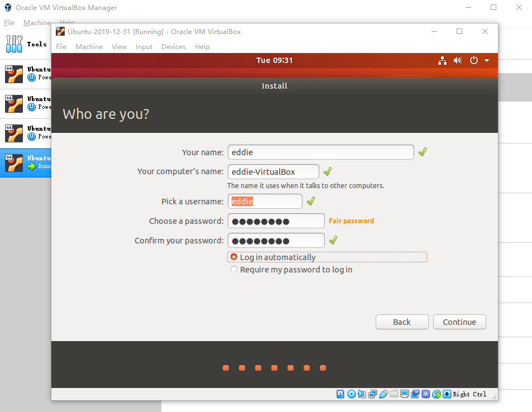The height and width of the screenshot is (412, 532).
Task: Click 'The name it uses when it talks' hint
Action: 305,186
